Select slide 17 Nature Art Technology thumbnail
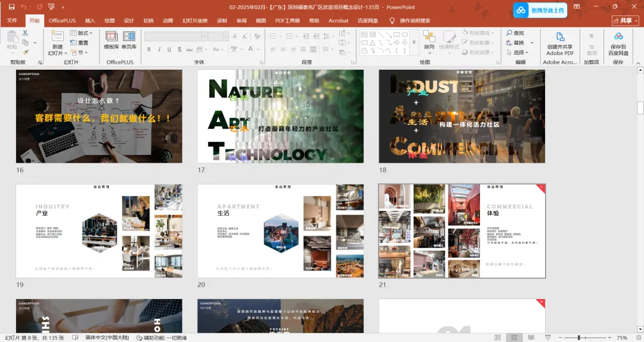This screenshot has height=342, width=644. [x=280, y=116]
